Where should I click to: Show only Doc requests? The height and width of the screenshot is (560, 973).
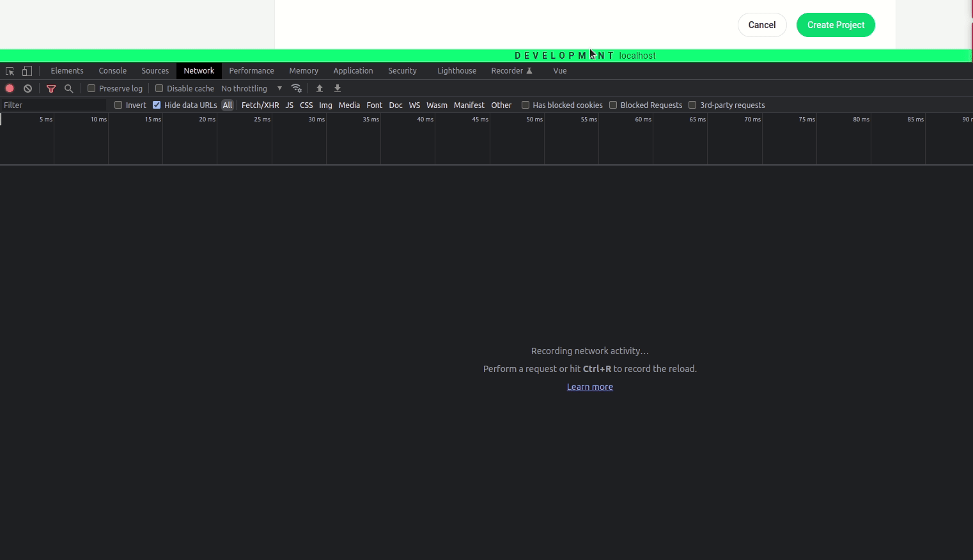396,105
